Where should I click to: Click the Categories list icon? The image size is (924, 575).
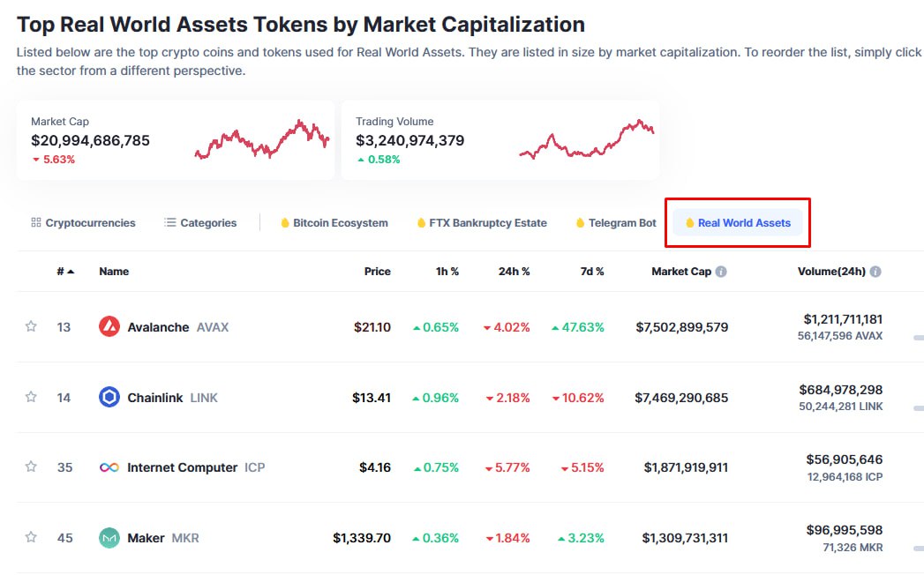coord(170,223)
